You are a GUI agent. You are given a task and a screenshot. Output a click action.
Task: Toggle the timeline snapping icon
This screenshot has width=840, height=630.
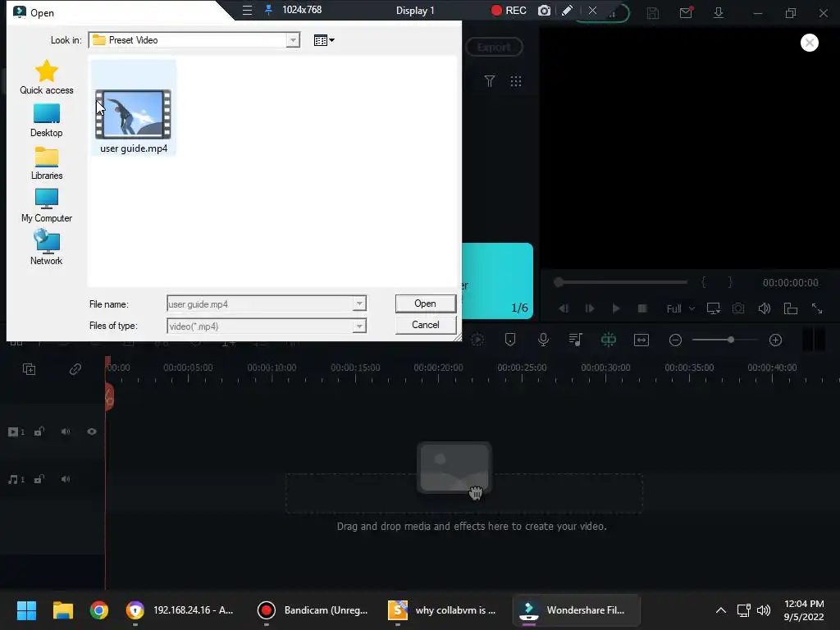(609, 340)
